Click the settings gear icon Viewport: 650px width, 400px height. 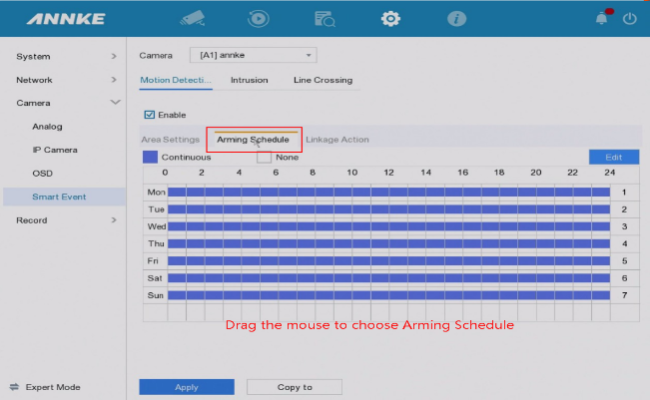click(x=391, y=18)
